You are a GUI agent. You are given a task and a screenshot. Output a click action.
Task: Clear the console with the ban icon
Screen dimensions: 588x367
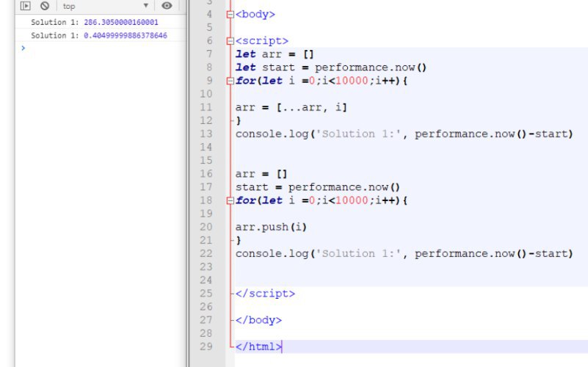click(x=45, y=6)
